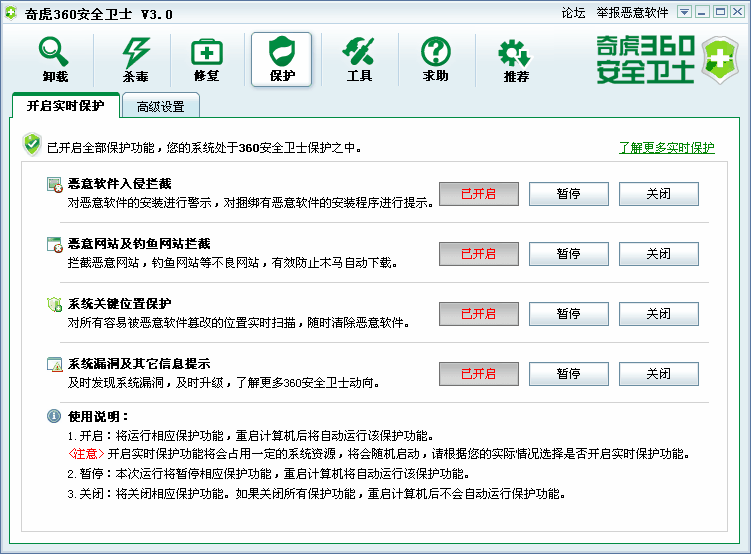Click 已开启 for 系统漏洞及其它信息提示
751x554 pixels.
(x=478, y=373)
